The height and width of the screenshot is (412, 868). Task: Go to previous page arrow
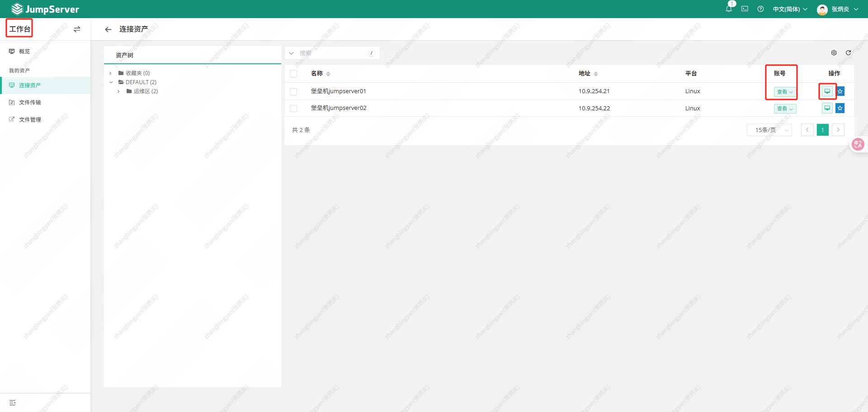tap(807, 130)
